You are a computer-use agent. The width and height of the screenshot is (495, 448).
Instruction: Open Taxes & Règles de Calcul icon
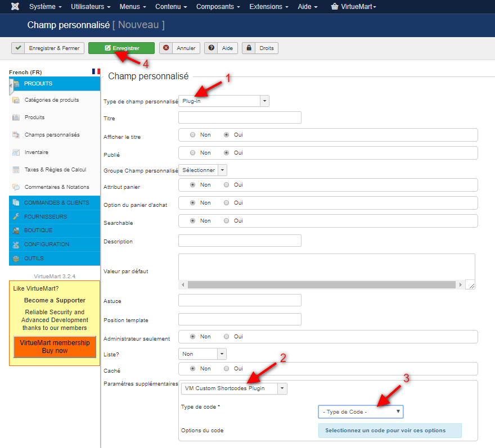pos(16,170)
